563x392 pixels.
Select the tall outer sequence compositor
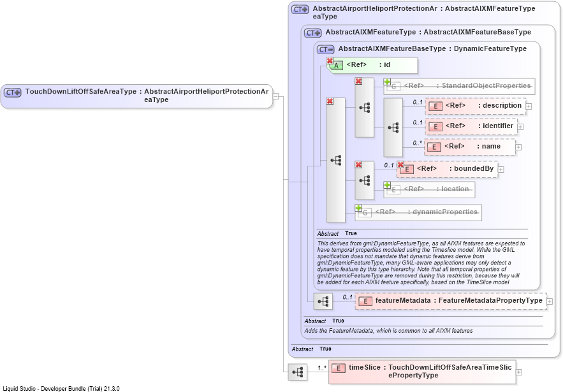336,160
